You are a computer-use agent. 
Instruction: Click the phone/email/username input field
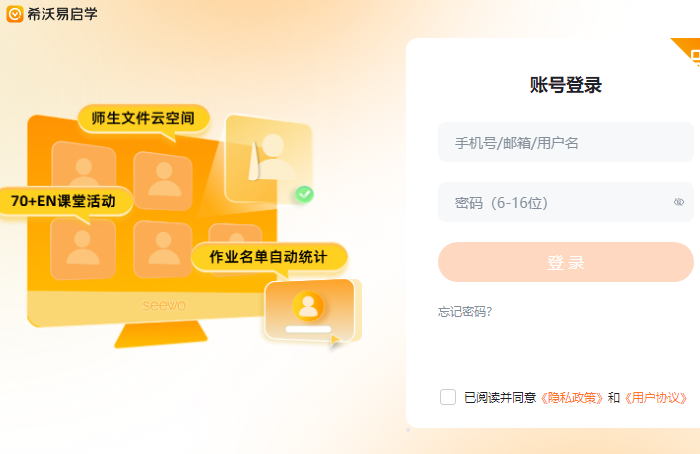[x=566, y=142]
